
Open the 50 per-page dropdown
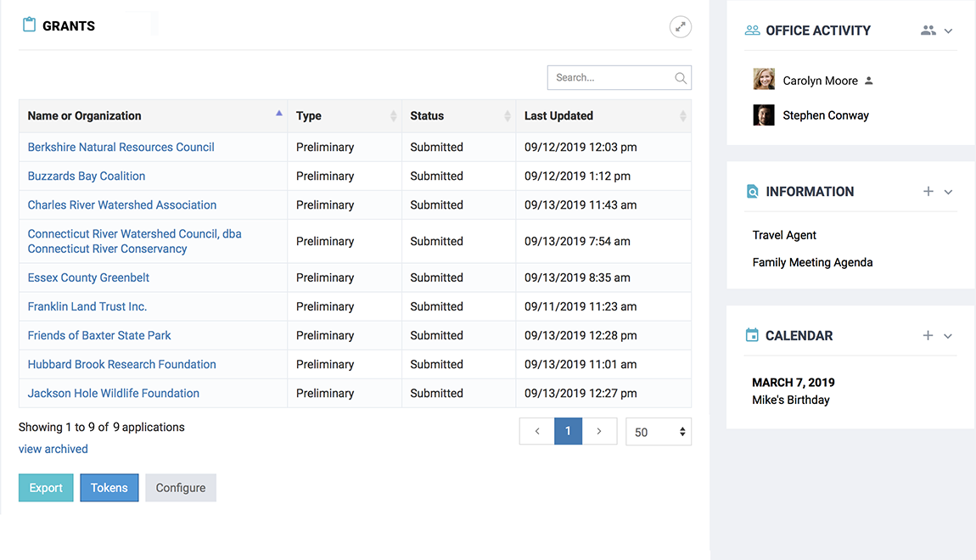(x=658, y=432)
